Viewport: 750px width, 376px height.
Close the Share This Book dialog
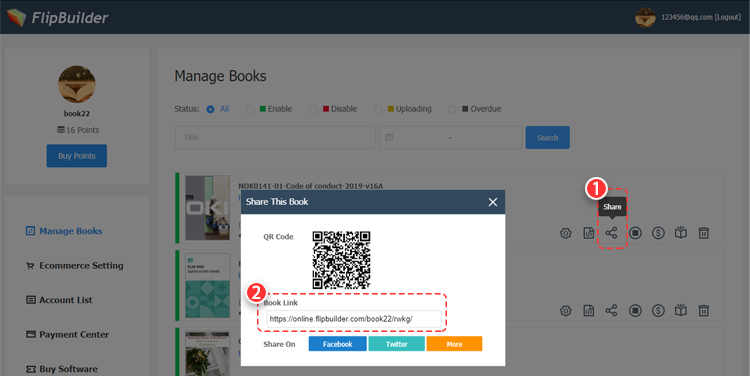(x=493, y=202)
